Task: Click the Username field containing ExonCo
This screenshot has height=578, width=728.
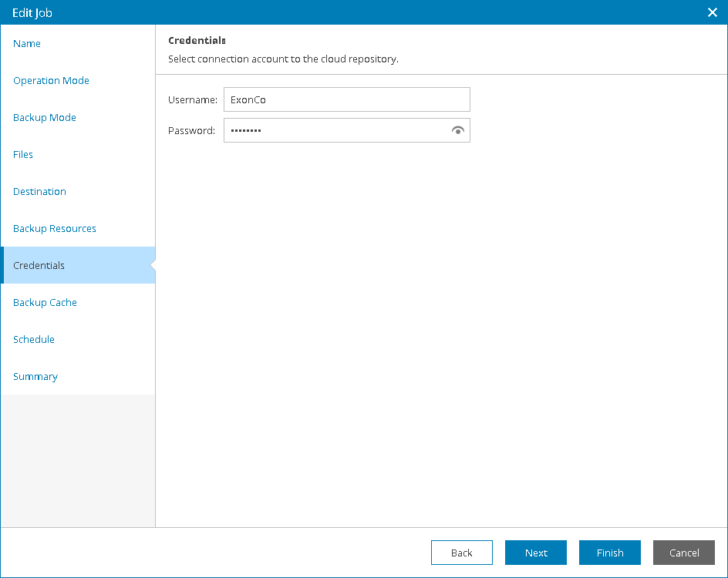Action: [x=347, y=99]
